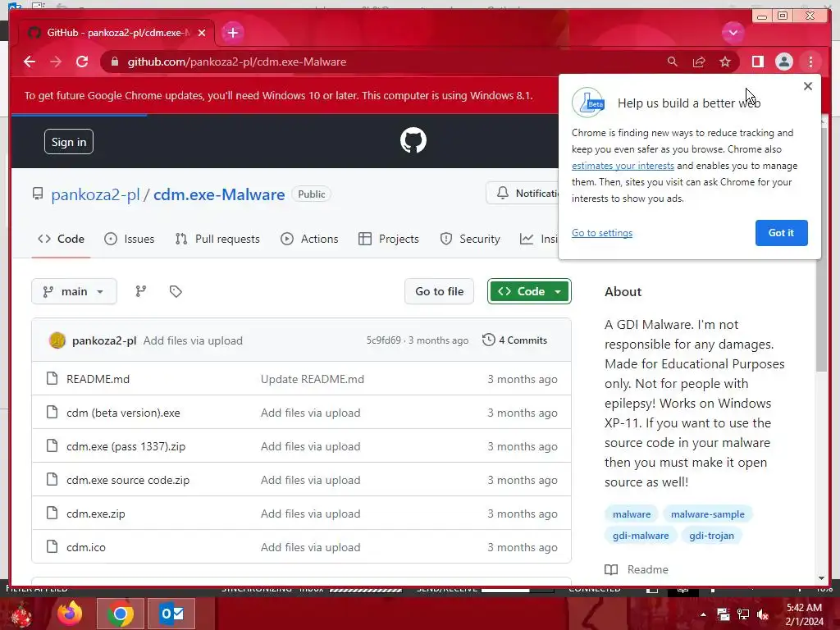The image size is (840, 630).
Task: Click the site lock icon
Action: (114, 62)
